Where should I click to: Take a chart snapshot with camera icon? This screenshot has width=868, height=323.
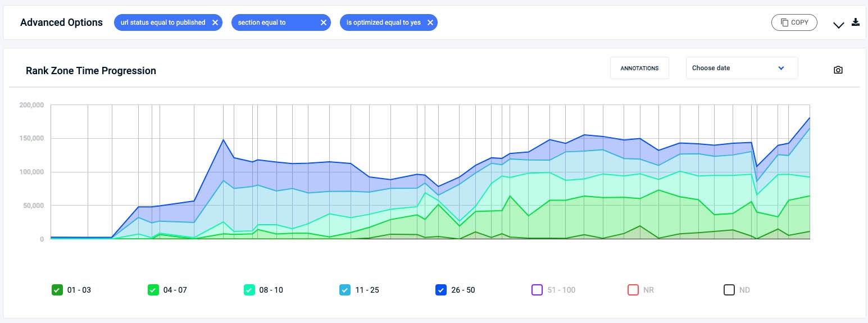(x=838, y=70)
